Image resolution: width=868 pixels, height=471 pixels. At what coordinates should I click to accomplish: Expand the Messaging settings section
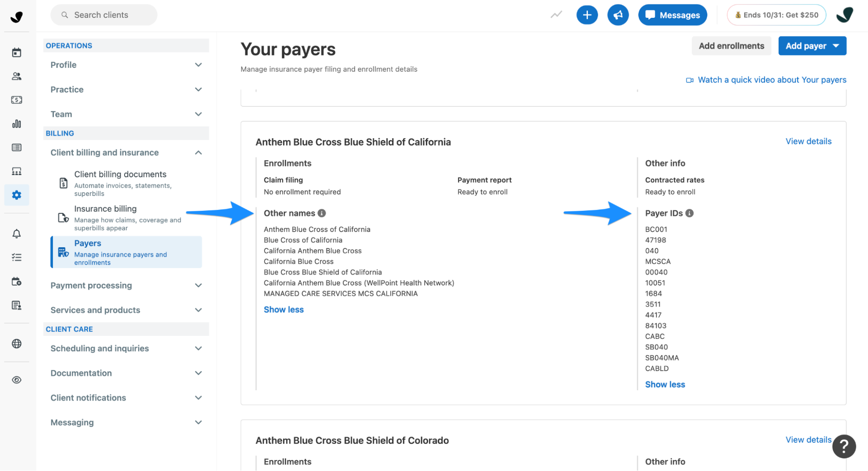pos(126,422)
